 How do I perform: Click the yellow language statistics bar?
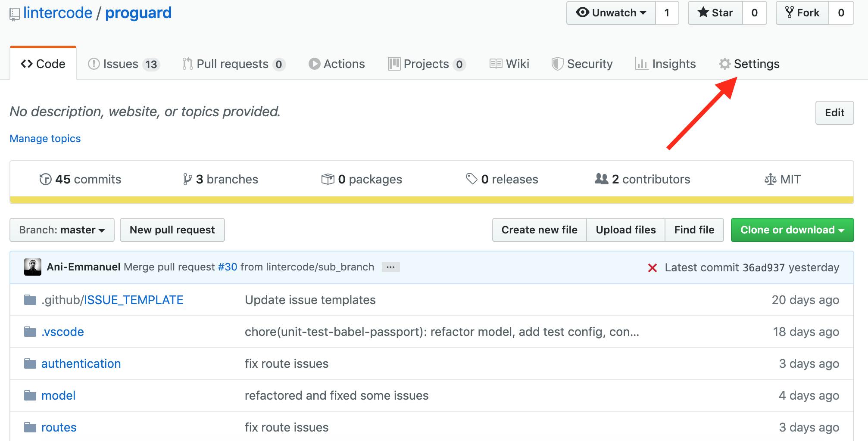(x=431, y=199)
